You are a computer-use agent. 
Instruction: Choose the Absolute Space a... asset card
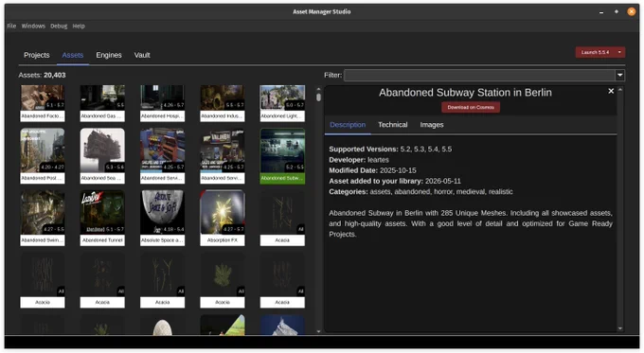click(162, 218)
